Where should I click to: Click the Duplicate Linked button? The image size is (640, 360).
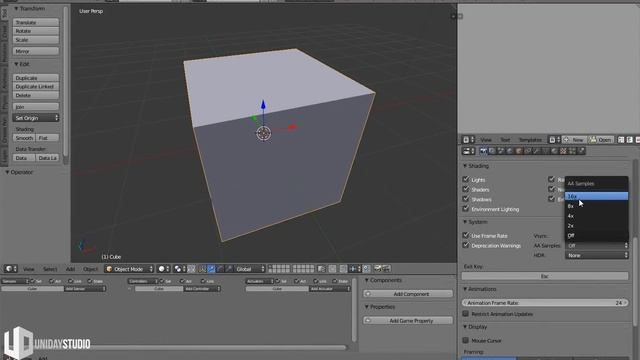36,86
